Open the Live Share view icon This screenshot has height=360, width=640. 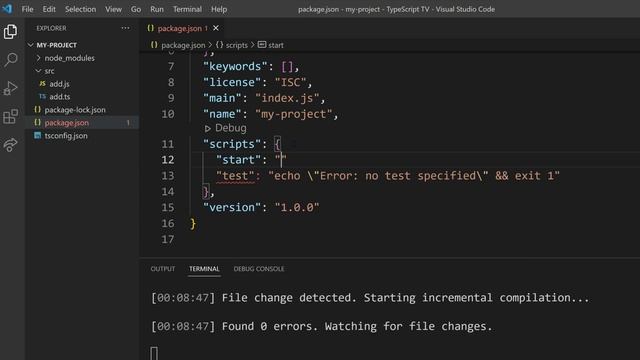(11, 144)
